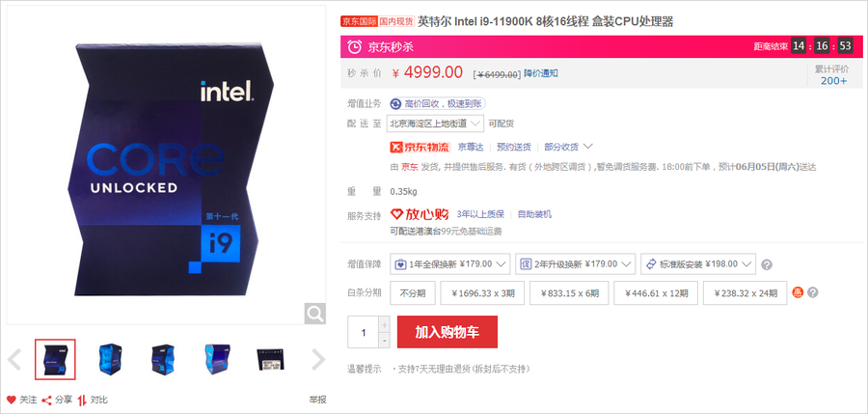The width and height of the screenshot is (868, 414).
Task: Click the quantity input field
Action: pos(364,333)
